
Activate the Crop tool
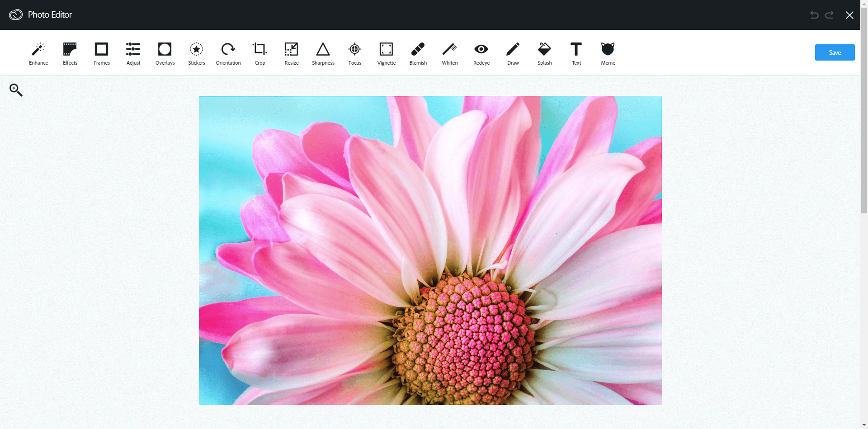[260, 53]
